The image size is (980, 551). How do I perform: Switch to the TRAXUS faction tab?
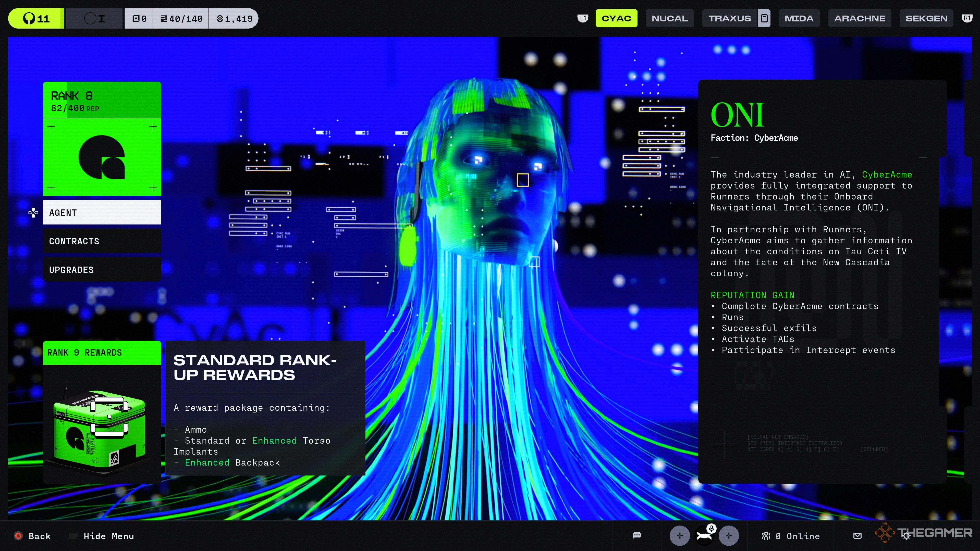(x=730, y=18)
